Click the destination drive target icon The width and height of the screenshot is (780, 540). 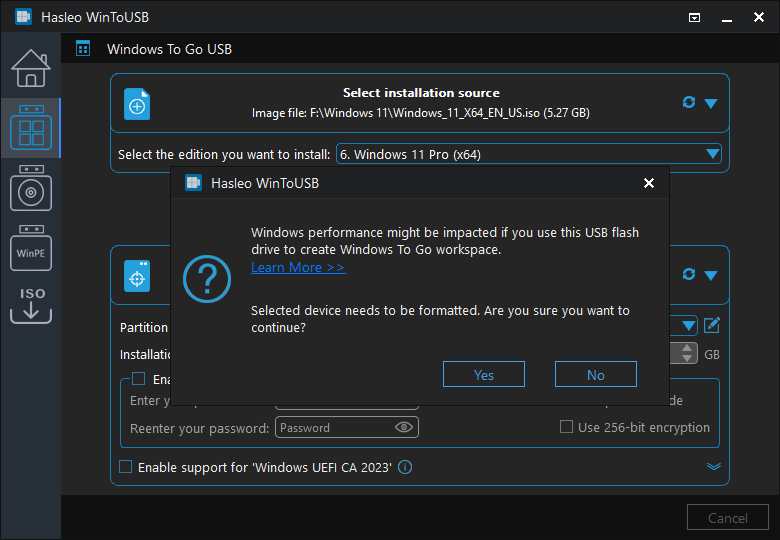[x=137, y=276]
